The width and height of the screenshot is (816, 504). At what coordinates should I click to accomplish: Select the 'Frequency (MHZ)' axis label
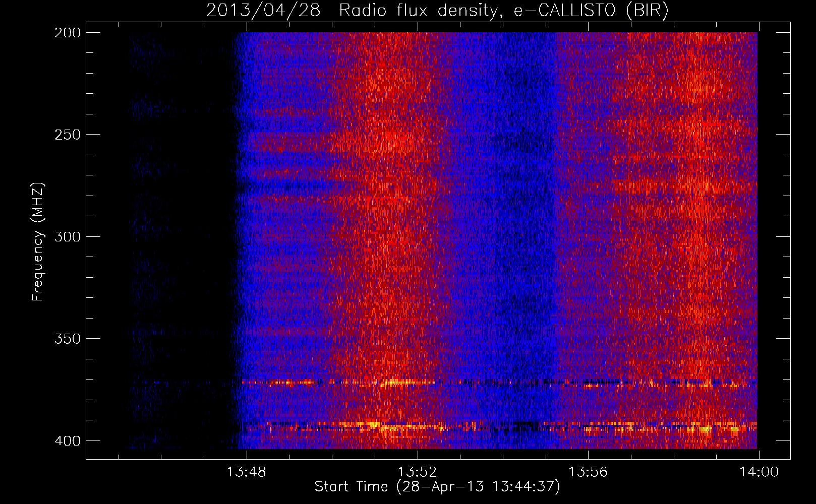[38, 241]
